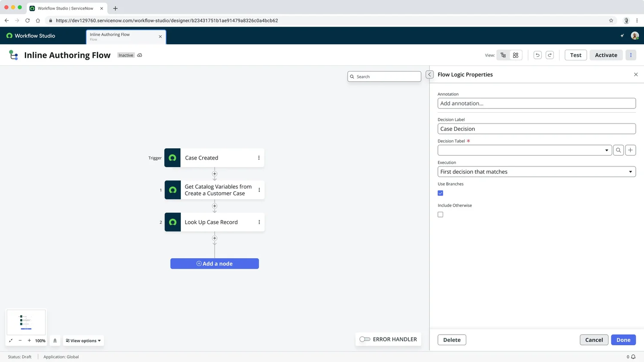Enable the Include Otherwise checkbox
The image size is (644, 362).
coord(440,214)
